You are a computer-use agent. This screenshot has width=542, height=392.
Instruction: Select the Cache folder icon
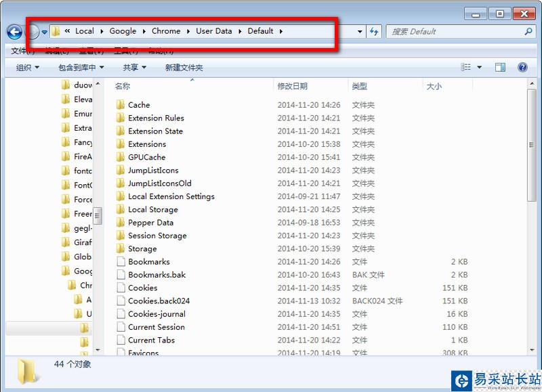121,105
